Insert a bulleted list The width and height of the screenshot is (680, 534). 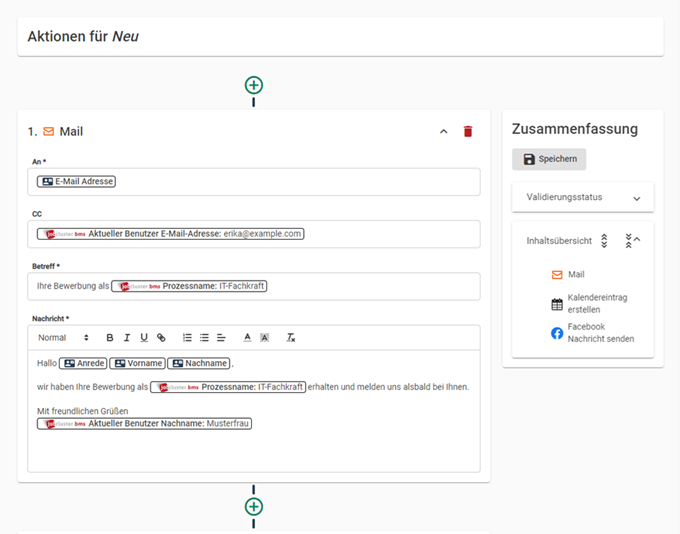(204, 337)
